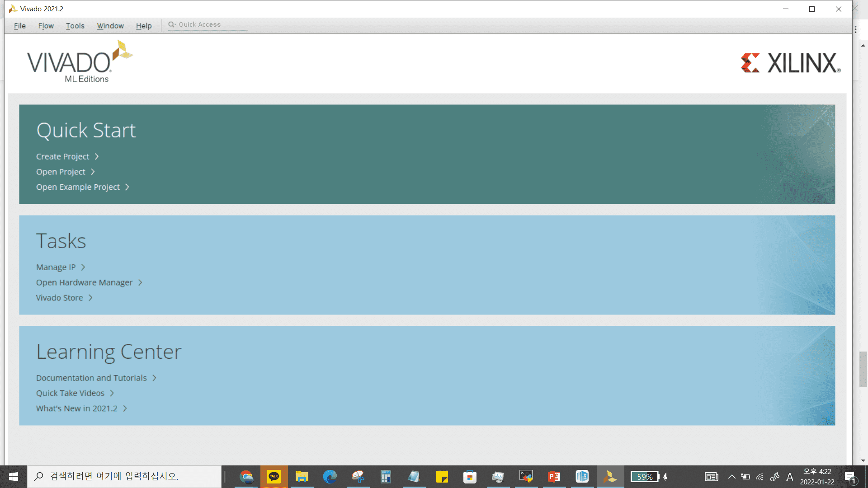Open the notification center icon

click(x=850, y=477)
